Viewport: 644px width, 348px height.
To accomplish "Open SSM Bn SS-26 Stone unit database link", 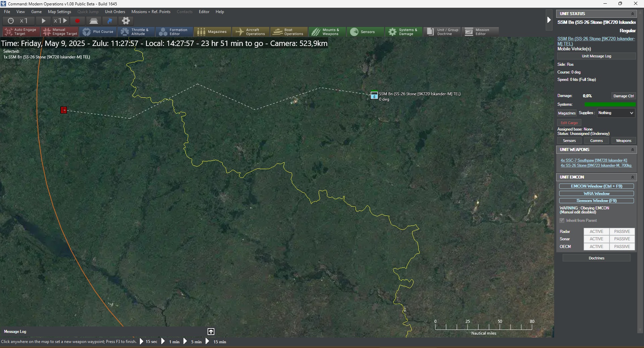I will (x=596, y=41).
